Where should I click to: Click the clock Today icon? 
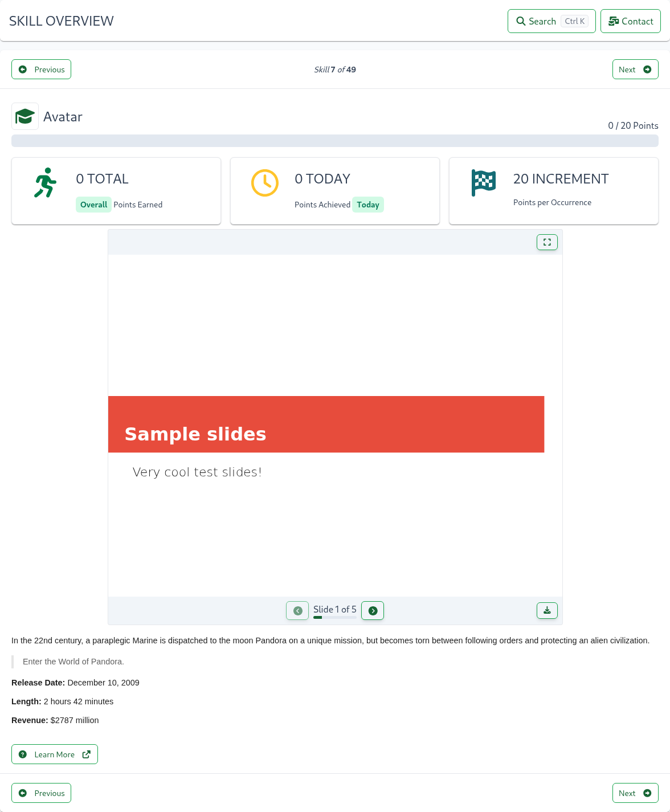click(x=265, y=183)
